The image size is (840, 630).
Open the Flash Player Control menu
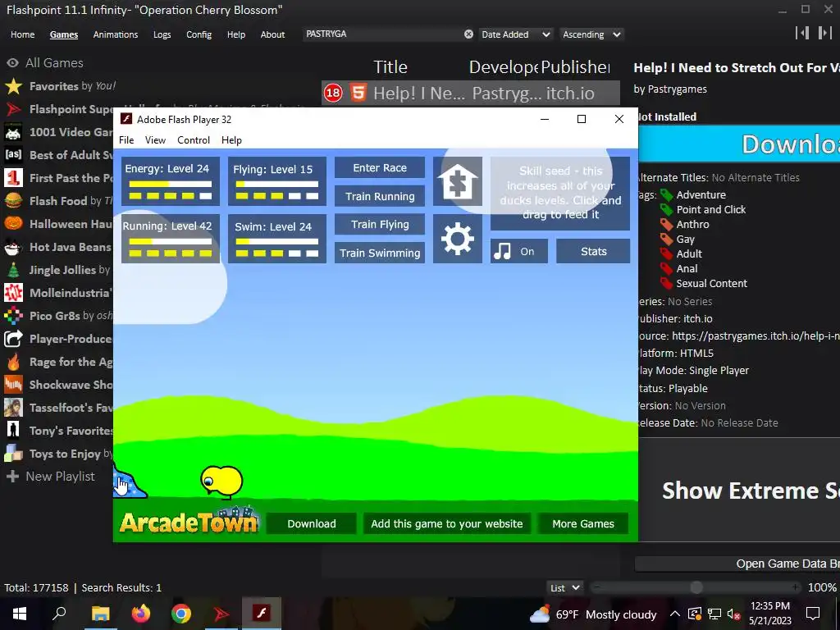(x=194, y=139)
